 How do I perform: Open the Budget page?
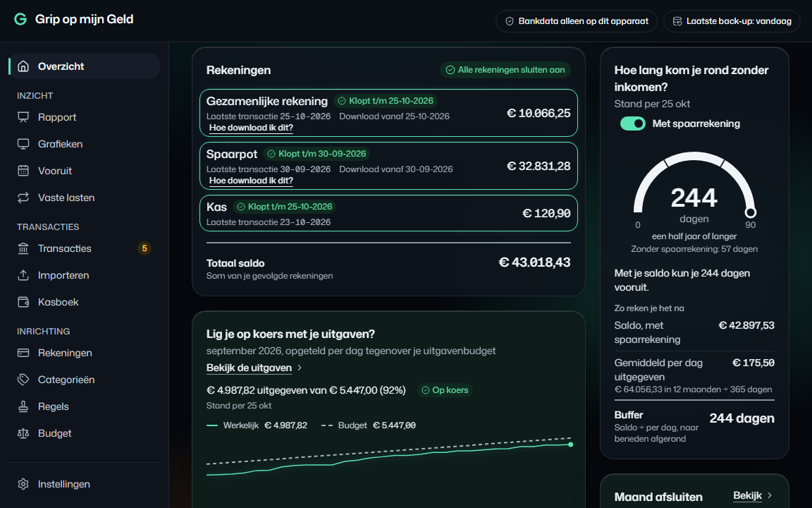[x=85, y=433]
